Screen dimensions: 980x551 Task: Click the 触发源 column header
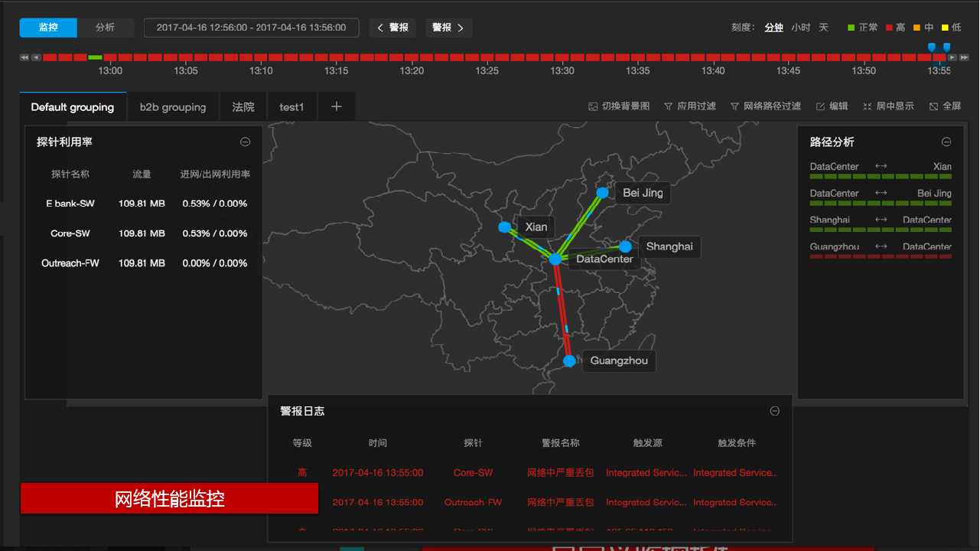(x=647, y=443)
